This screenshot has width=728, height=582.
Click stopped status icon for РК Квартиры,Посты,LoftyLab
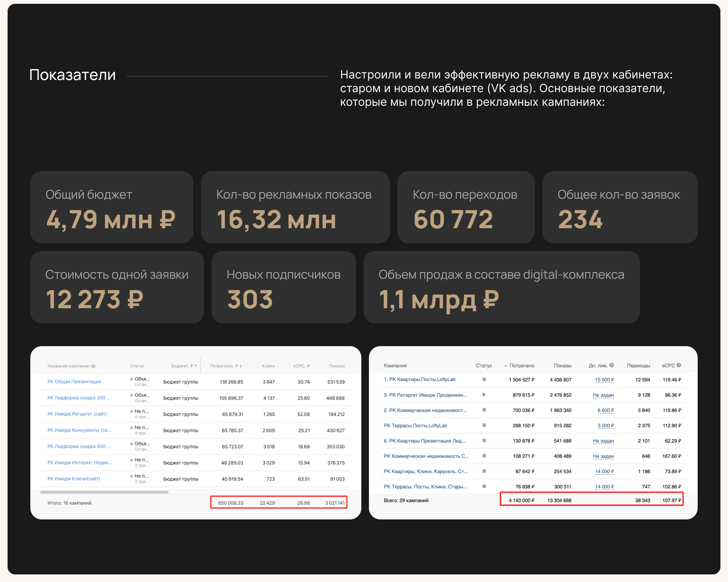(x=484, y=379)
